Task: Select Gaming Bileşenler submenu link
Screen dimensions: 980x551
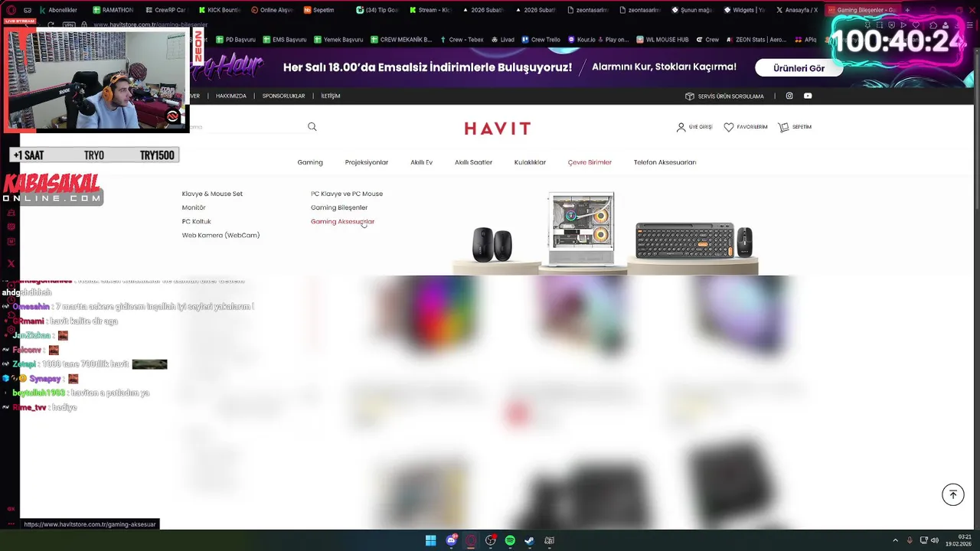Action: click(x=339, y=207)
